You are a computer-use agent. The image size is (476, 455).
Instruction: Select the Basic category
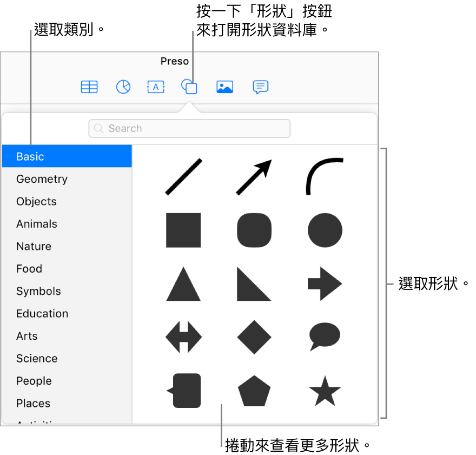click(67, 156)
